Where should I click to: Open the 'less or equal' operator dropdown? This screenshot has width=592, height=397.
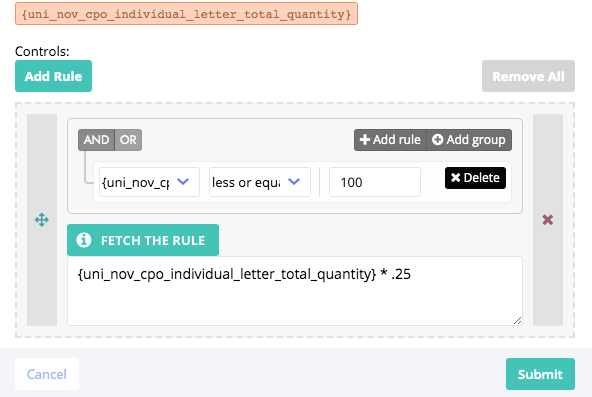(x=260, y=182)
